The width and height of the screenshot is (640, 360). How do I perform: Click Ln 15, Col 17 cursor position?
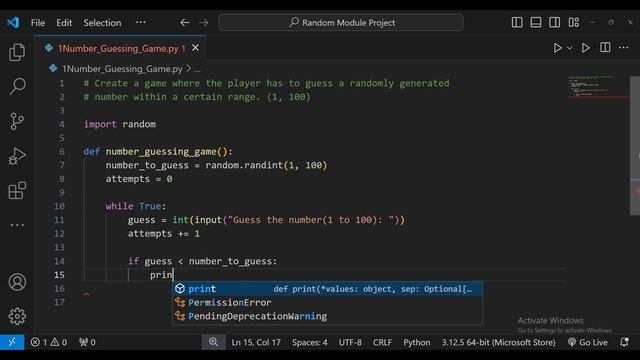click(256, 342)
